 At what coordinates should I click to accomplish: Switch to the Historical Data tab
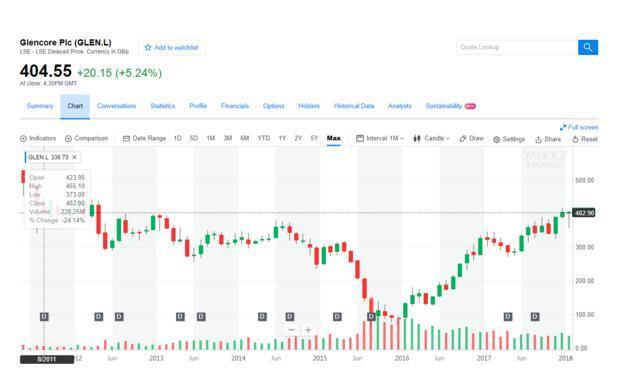[354, 106]
